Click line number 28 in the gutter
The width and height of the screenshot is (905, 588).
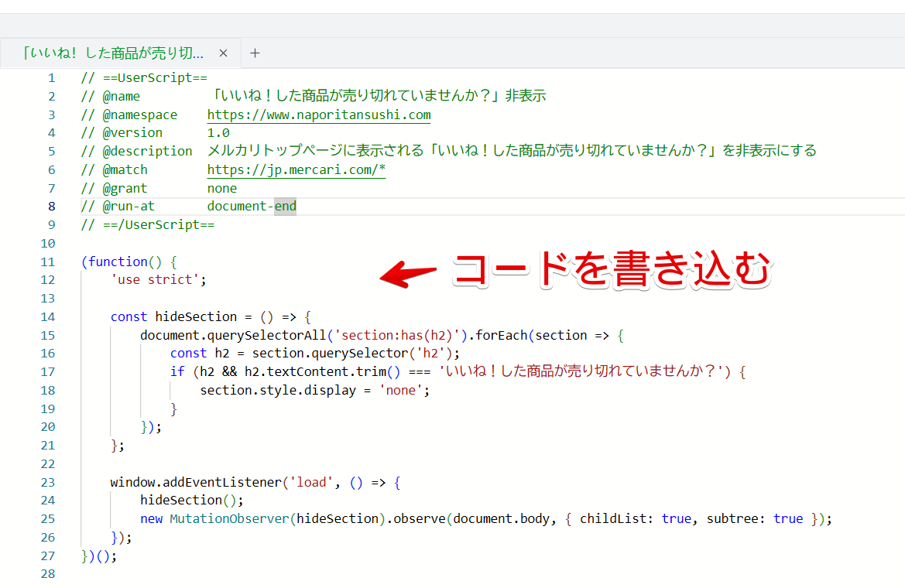(x=48, y=574)
